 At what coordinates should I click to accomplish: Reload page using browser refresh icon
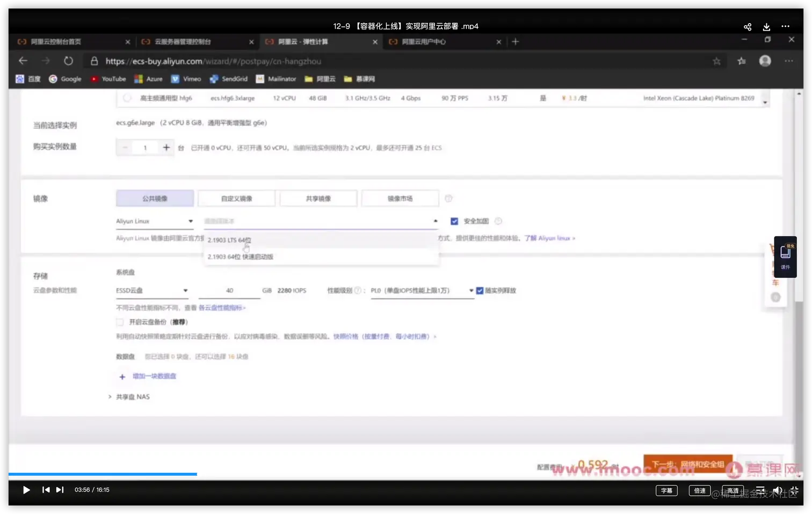[x=68, y=61]
